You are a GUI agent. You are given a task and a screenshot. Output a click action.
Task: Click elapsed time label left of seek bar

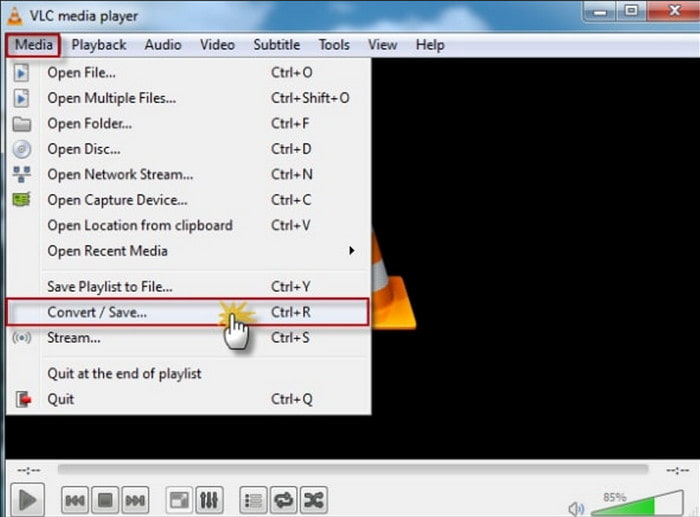tap(29, 470)
